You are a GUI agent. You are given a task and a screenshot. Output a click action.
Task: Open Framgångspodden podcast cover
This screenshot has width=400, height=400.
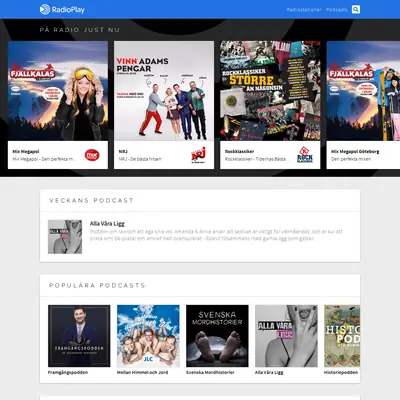point(79,336)
